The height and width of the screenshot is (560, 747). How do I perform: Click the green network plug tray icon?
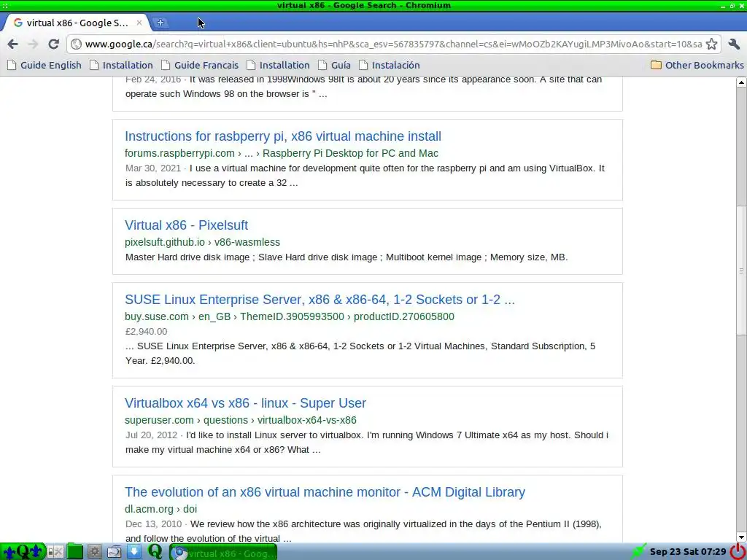638,551
